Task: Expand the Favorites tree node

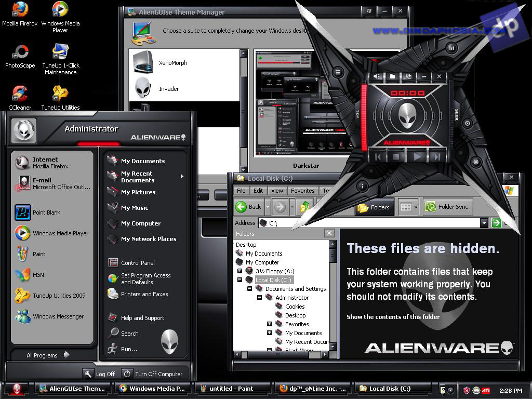Action: (270, 324)
